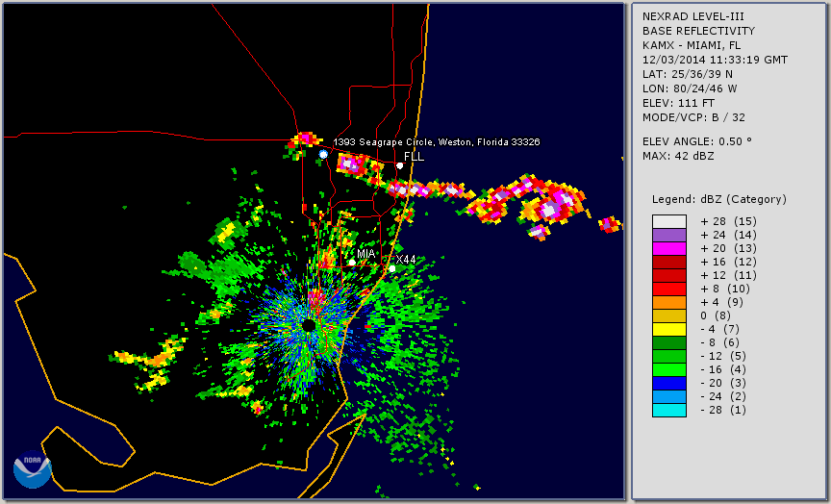Select the -4 (7) yellow legend swatch
Screen dimensions: 831x504
669,329
